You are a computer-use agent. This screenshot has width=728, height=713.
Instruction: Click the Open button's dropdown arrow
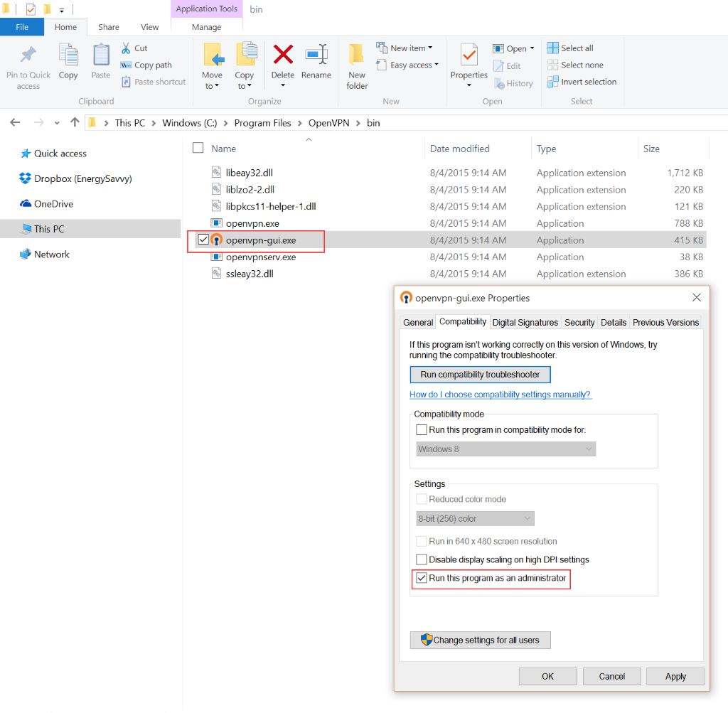[532, 48]
